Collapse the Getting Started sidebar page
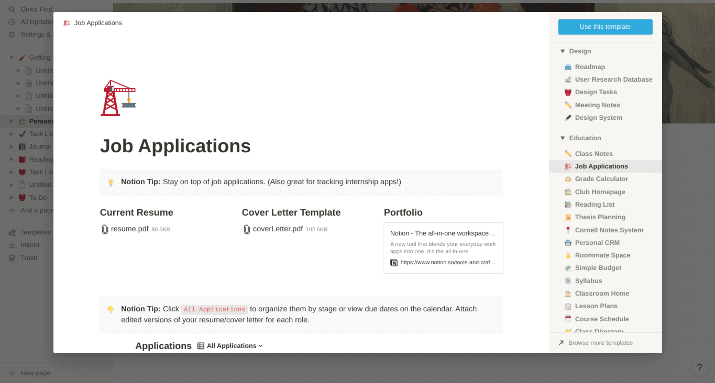 [12, 58]
